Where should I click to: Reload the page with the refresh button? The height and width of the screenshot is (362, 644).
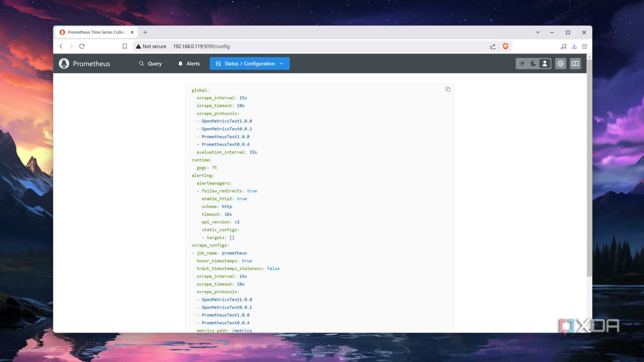point(82,46)
